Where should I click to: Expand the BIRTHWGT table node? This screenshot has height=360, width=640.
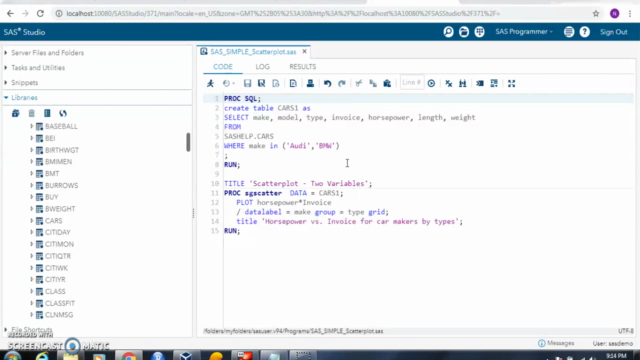click(31, 150)
